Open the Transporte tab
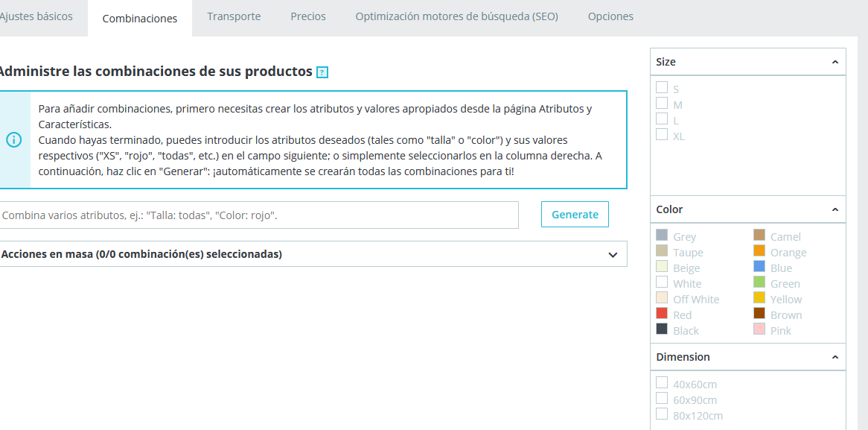 point(234,16)
